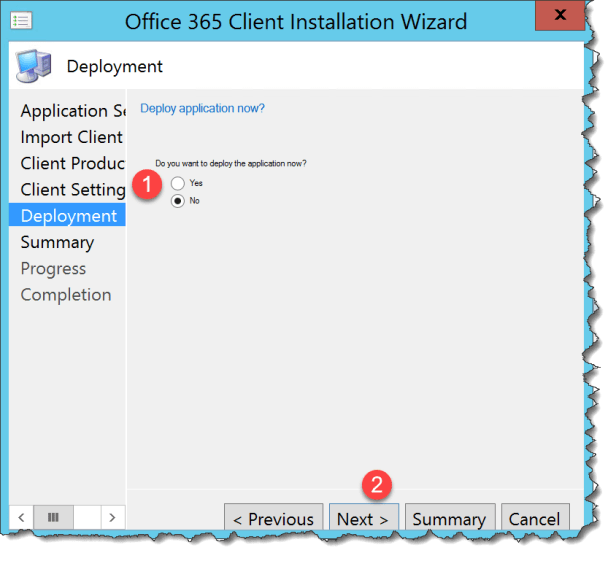Click the 'Deploy application now?' heading
This screenshot has width=616, height=561.
pyautogui.click(x=202, y=108)
